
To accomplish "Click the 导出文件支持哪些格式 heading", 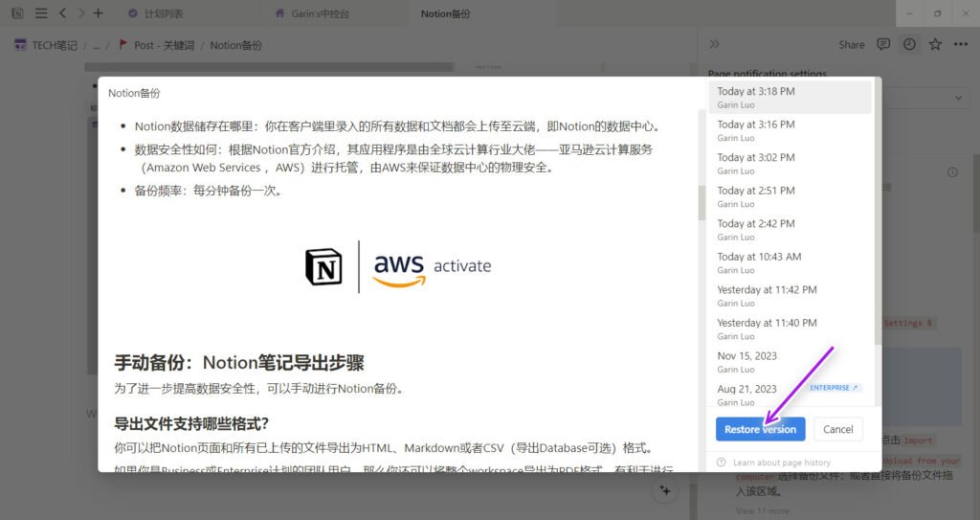I will [x=191, y=423].
